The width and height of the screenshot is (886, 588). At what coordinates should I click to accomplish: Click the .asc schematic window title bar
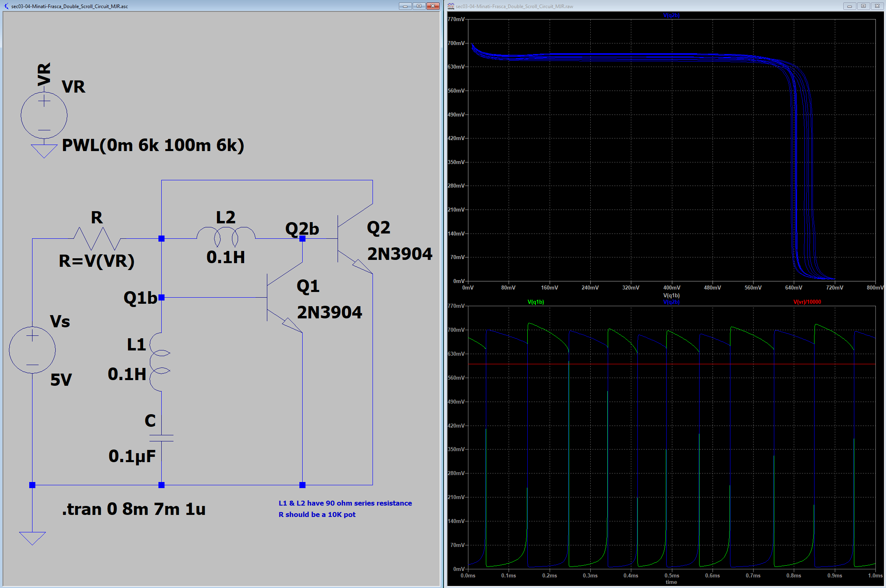203,6
